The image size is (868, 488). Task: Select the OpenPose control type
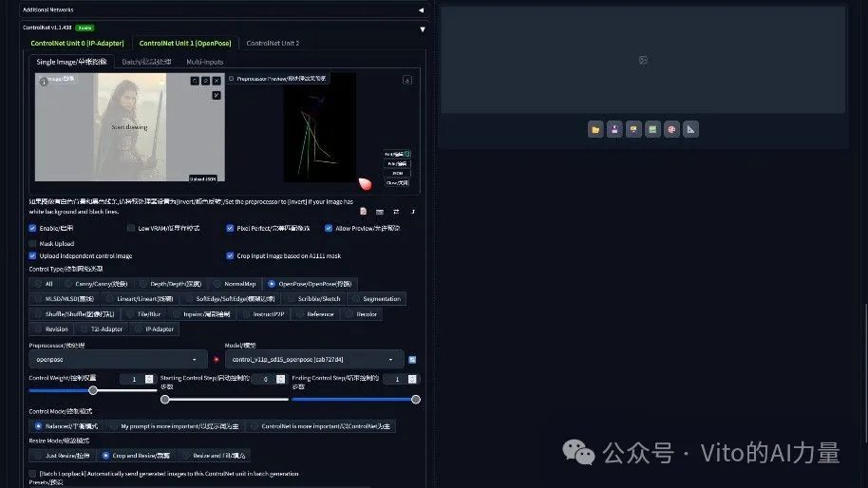[310, 284]
